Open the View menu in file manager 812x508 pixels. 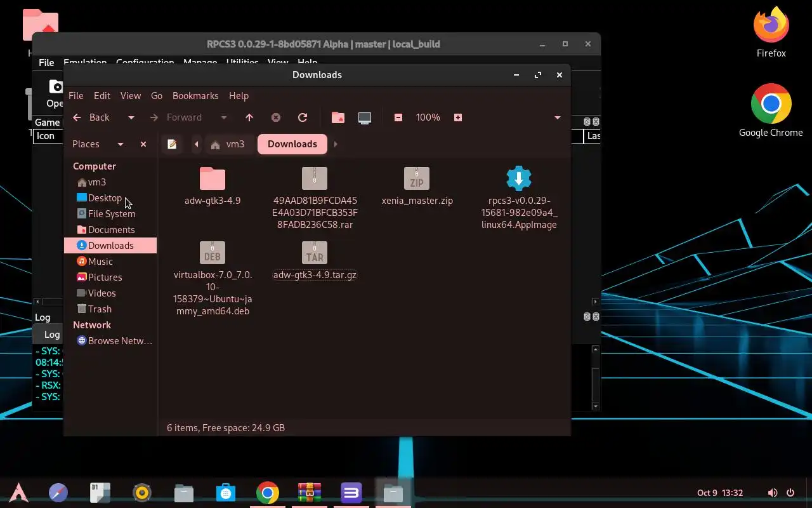(131, 96)
